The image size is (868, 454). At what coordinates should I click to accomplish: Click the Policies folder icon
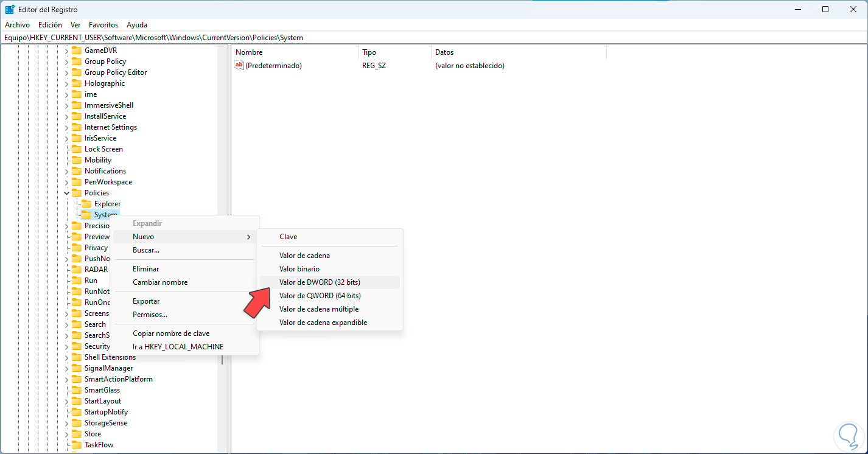77,193
